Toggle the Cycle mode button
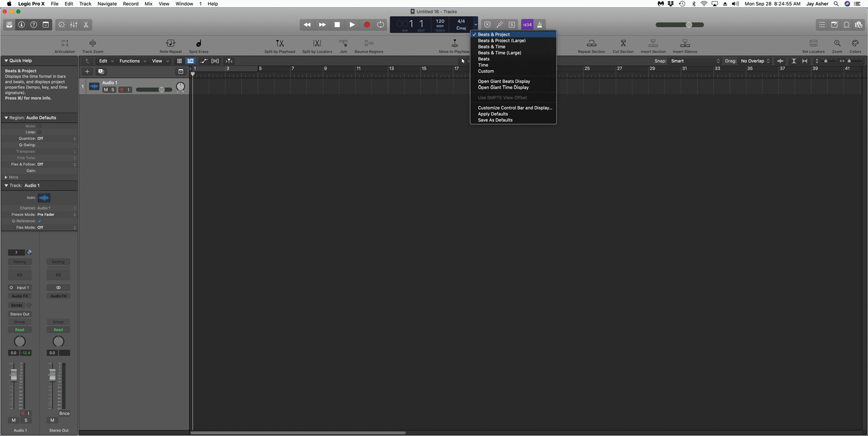868x436 pixels. tap(381, 25)
